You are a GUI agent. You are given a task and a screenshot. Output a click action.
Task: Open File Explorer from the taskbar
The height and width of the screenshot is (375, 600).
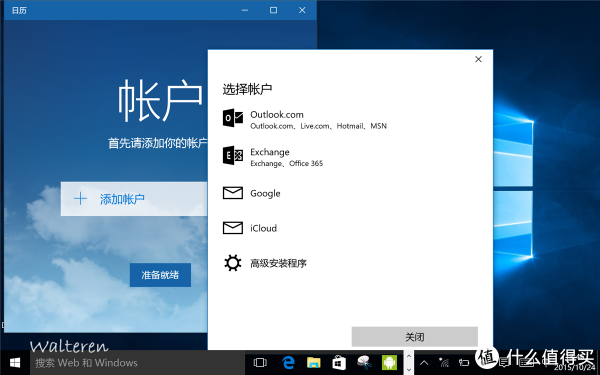pyautogui.click(x=313, y=362)
